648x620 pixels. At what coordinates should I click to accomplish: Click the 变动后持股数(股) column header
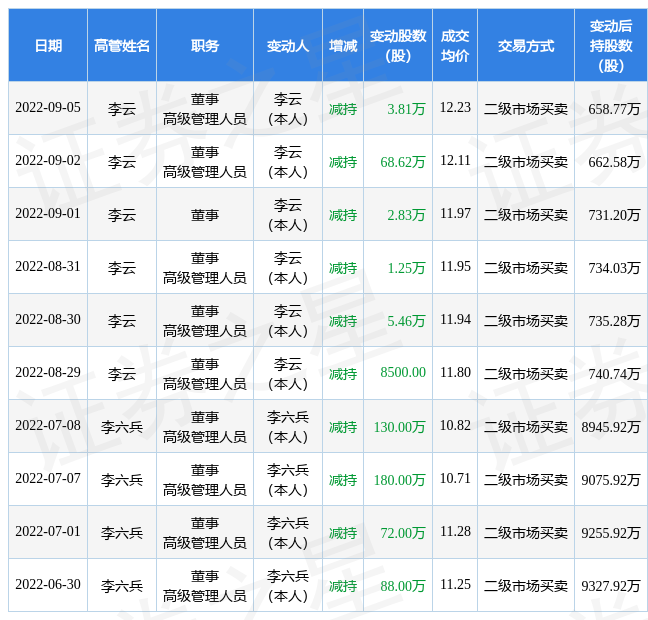click(611, 45)
